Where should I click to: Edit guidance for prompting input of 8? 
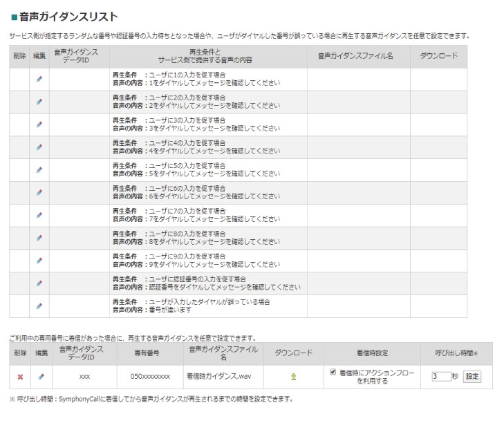pyautogui.click(x=39, y=238)
